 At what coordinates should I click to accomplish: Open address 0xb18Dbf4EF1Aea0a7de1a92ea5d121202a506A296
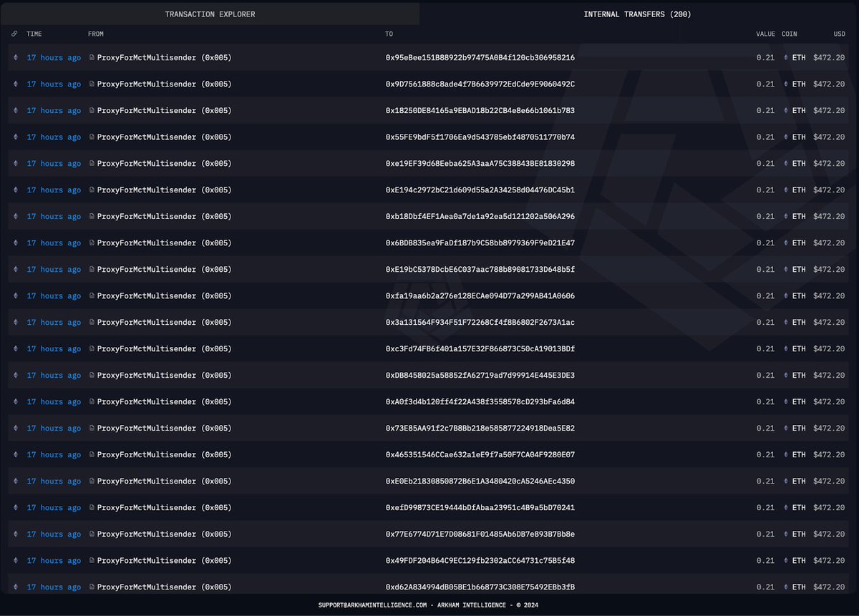480,217
